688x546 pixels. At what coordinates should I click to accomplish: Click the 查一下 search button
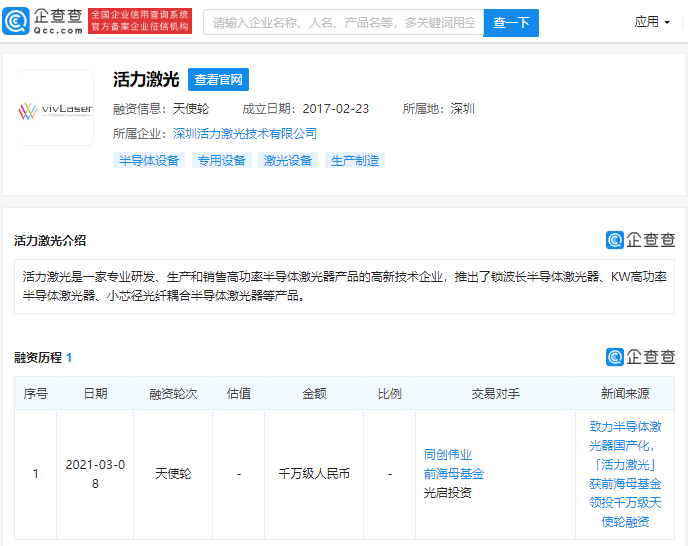(511, 22)
